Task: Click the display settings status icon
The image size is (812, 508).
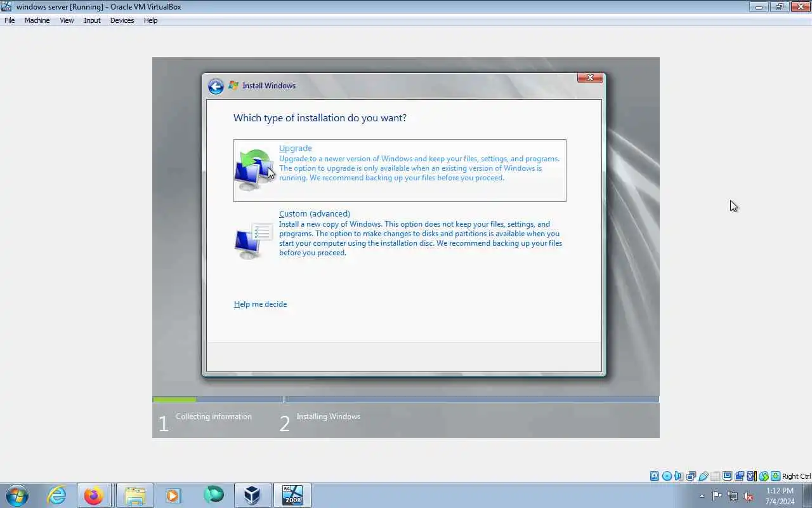Action: click(727, 476)
